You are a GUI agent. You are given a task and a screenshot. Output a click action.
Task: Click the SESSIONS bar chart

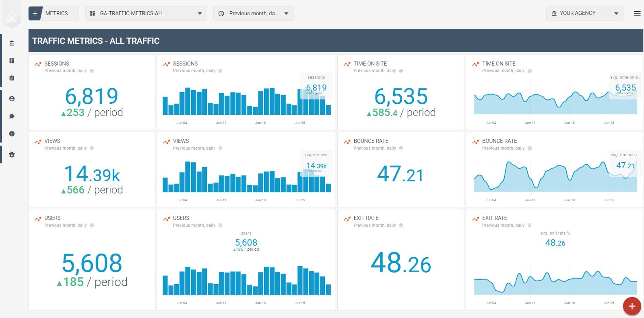click(x=246, y=101)
